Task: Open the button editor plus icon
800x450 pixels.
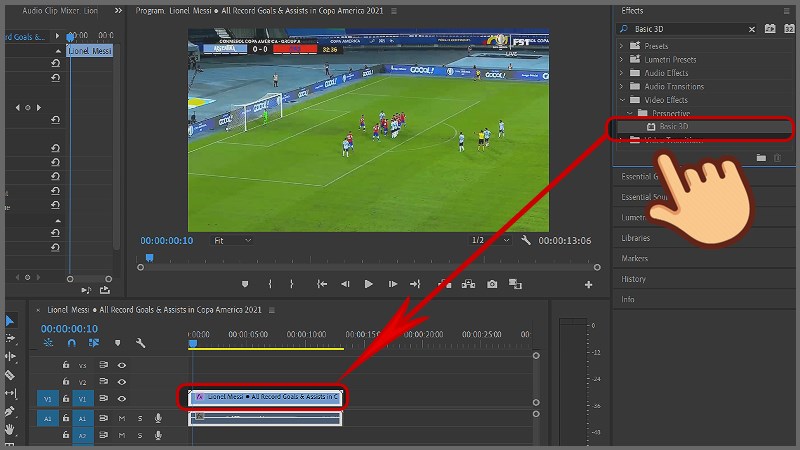Action: [588, 285]
